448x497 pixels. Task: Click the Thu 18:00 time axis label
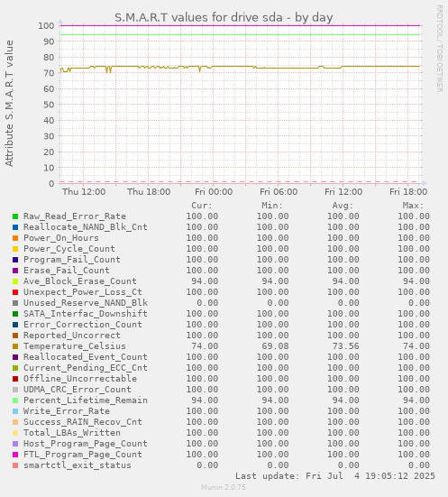(x=149, y=192)
